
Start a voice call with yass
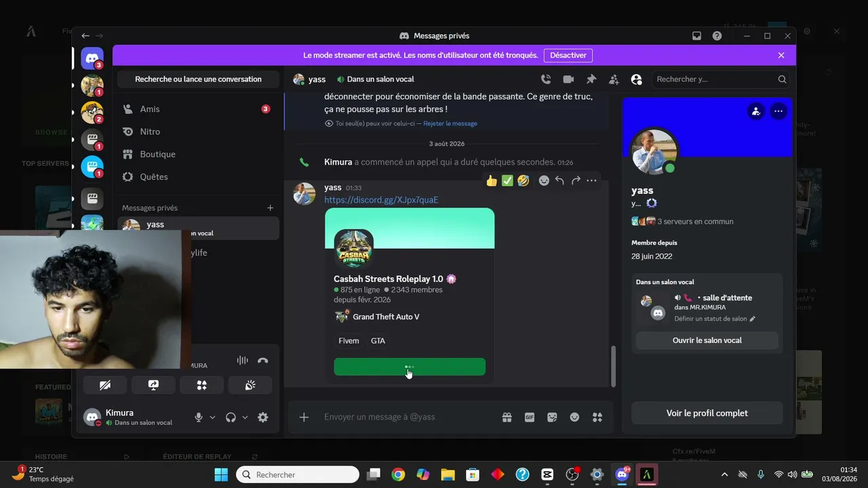(546, 79)
